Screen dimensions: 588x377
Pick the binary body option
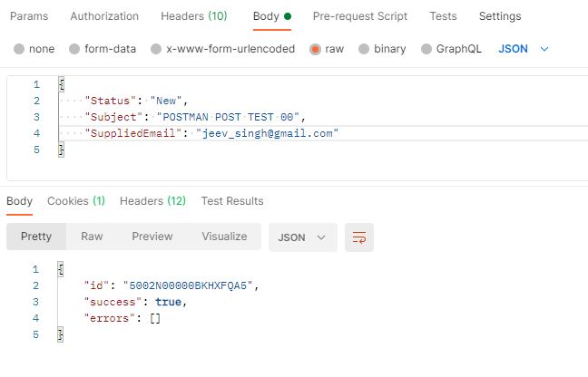[x=365, y=49]
